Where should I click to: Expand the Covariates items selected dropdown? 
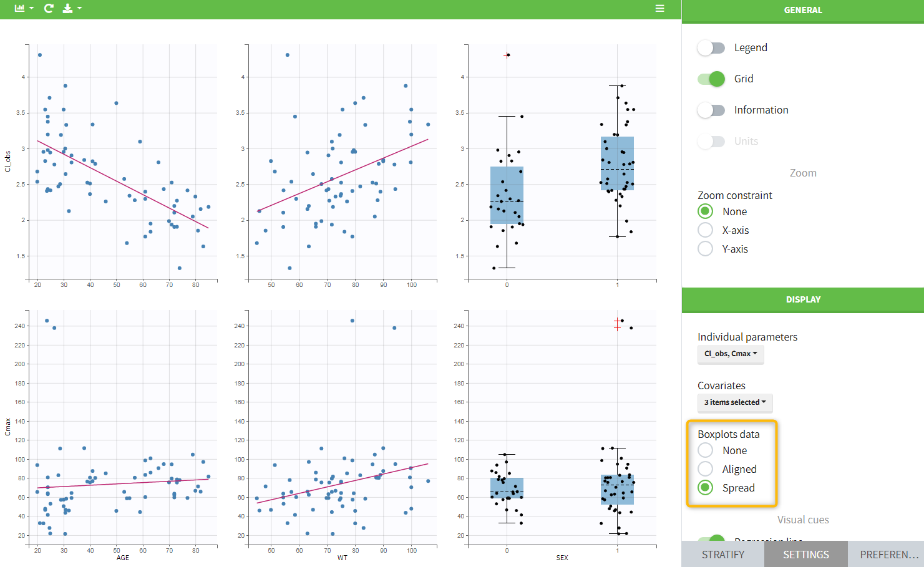tap(735, 403)
